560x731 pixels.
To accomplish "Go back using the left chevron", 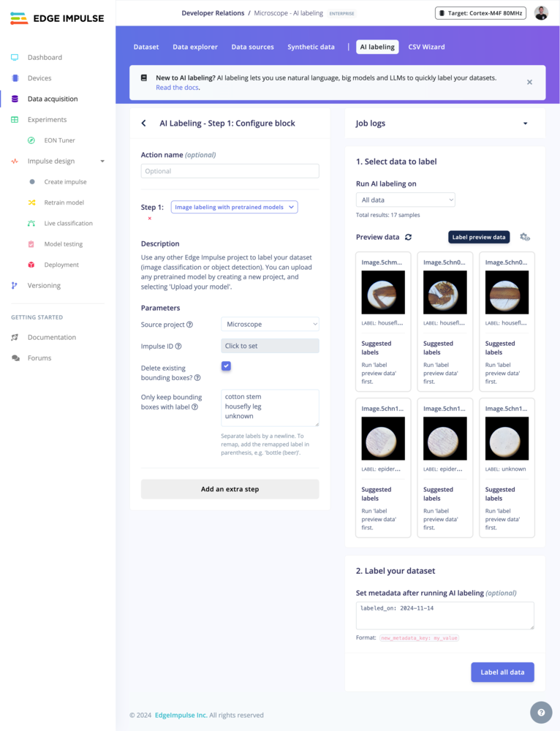I will tap(143, 123).
